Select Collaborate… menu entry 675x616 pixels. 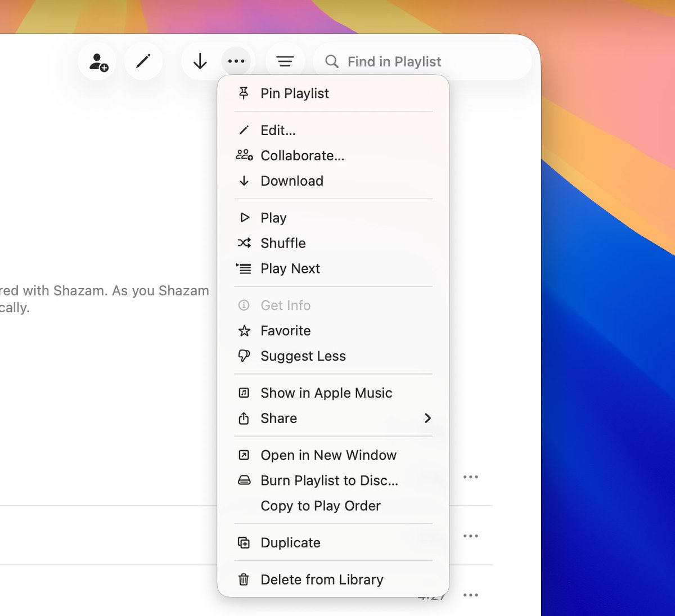point(333,156)
